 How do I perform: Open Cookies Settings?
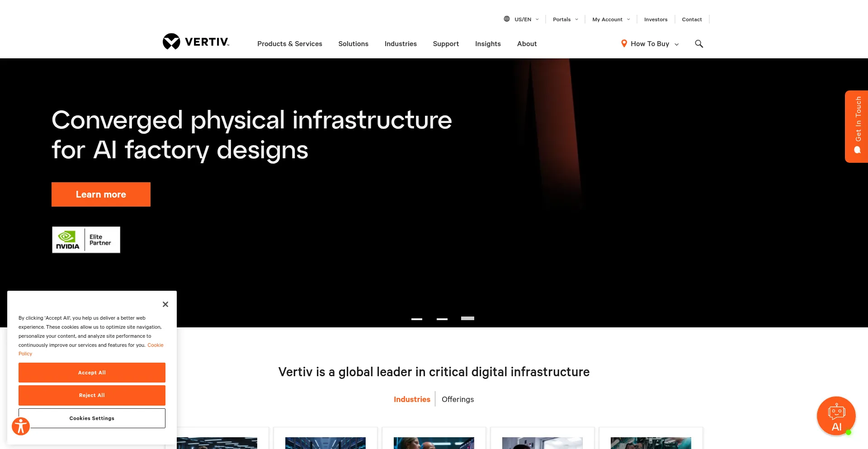(x=92, y=418)
